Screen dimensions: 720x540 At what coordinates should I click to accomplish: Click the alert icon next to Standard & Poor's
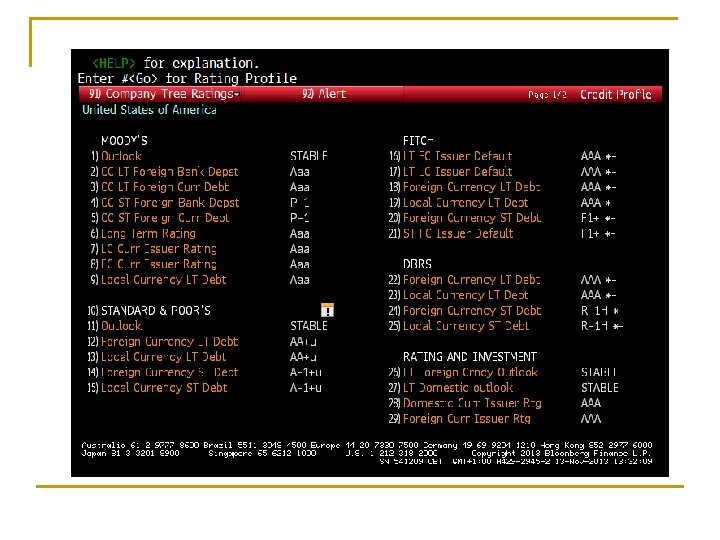point(327,310)
